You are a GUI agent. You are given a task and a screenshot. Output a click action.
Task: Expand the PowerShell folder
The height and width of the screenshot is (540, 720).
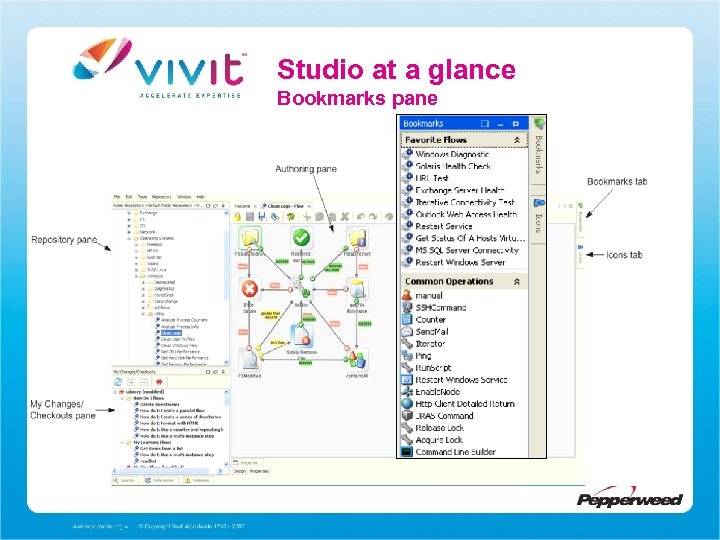coord(143,295)
